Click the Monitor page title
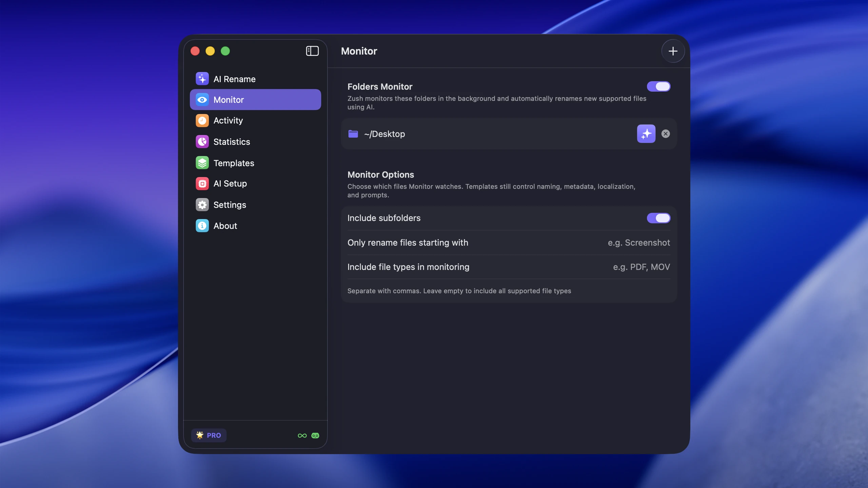This screenshot has height=488, width=868. [x=359, y=51]
